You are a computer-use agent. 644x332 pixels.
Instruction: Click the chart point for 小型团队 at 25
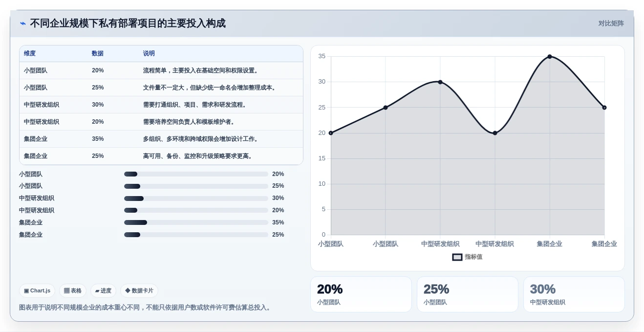(x=386, y=108)
